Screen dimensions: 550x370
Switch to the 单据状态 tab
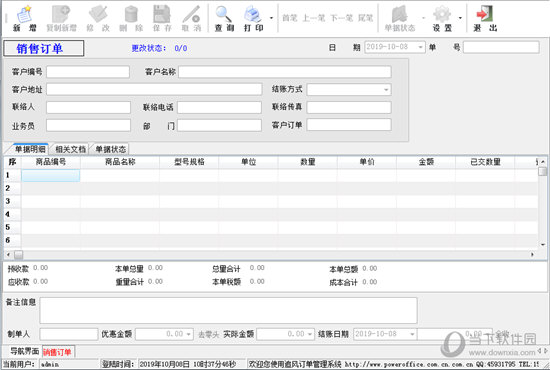pos(110,149)
